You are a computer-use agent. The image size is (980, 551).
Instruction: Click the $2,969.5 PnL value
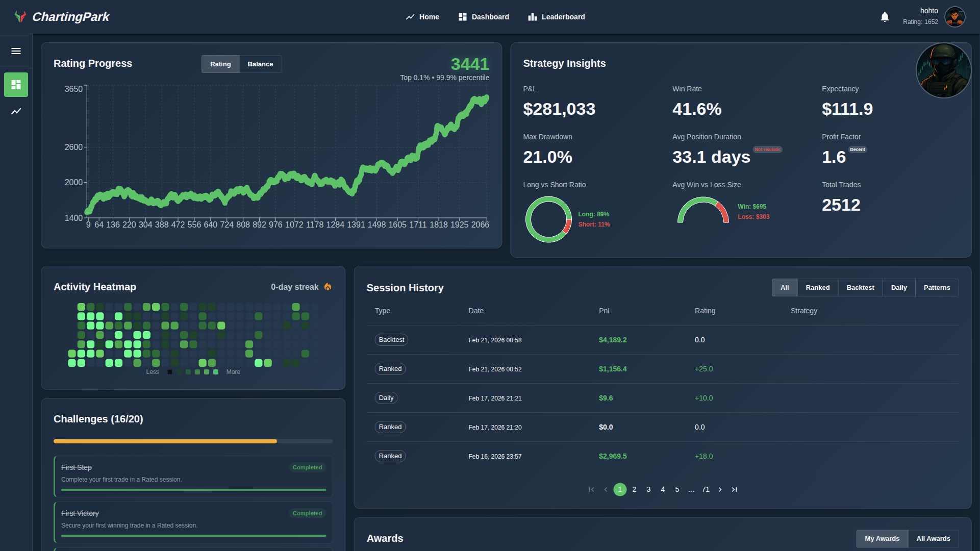(613, 456)
